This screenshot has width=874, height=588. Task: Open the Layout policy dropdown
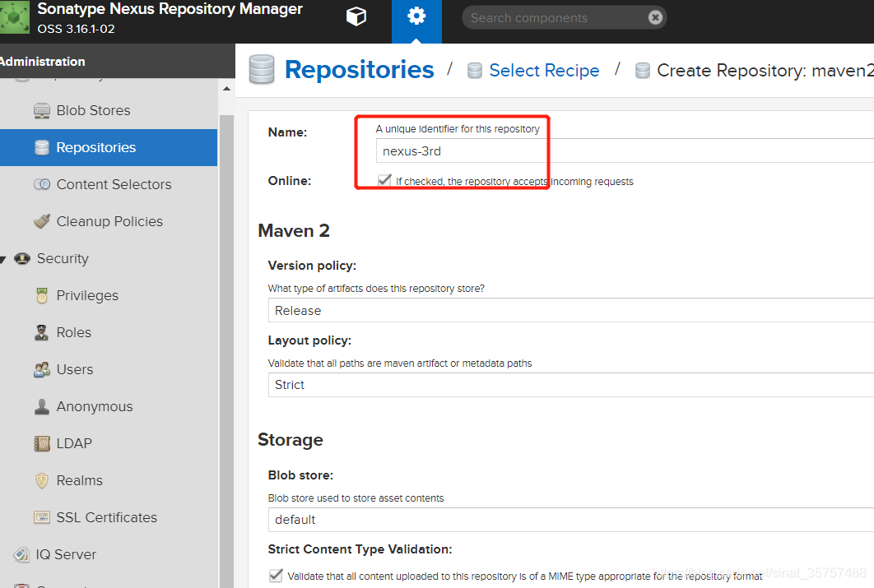pyautogui.click(x=571, y=385)
